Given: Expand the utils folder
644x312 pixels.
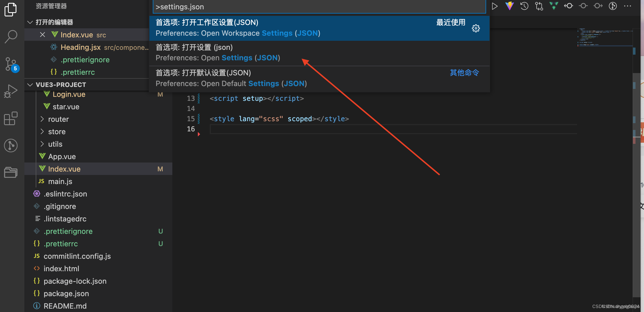Looking at the screenshot, I should 42,144.
